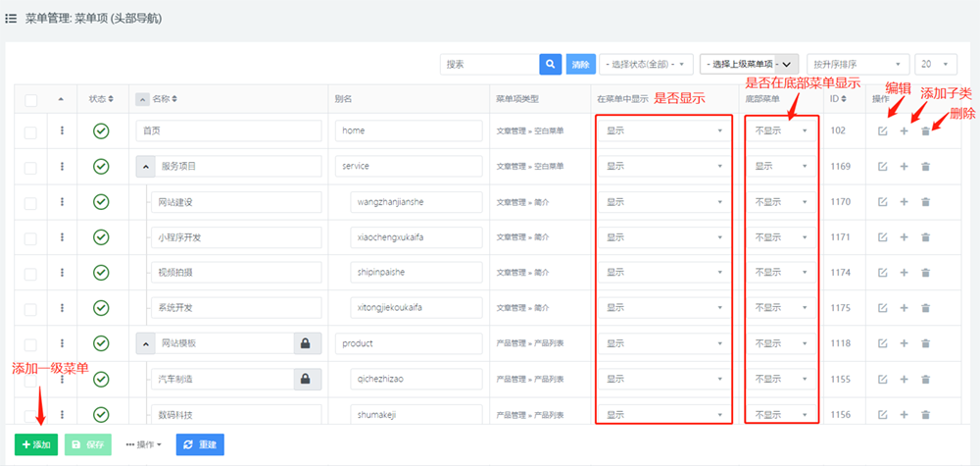This screenshot has height=466, width=980.
Task: Click trash delete icon for 网站建设 row
Action: coord(925,202)
